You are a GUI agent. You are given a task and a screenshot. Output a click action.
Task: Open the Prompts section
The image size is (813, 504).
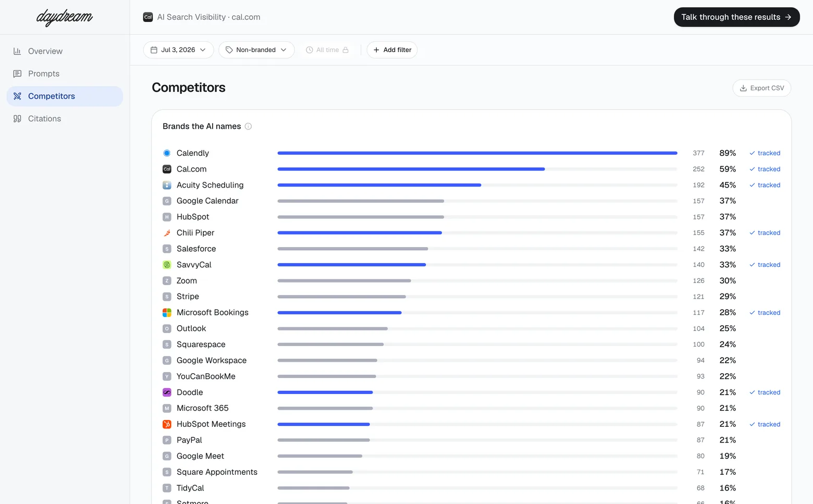65,73
